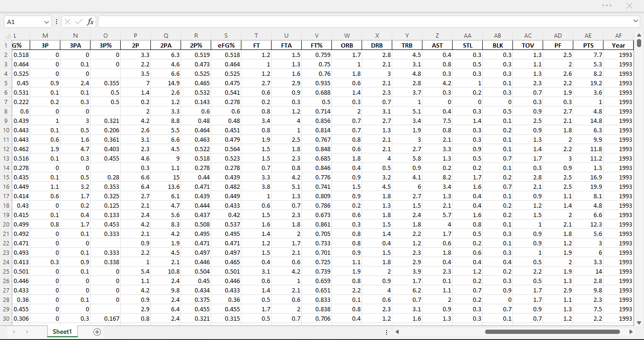Click the Name Box showing A1
The height and width of the screenshot is (340, 644).
point(24,22)
